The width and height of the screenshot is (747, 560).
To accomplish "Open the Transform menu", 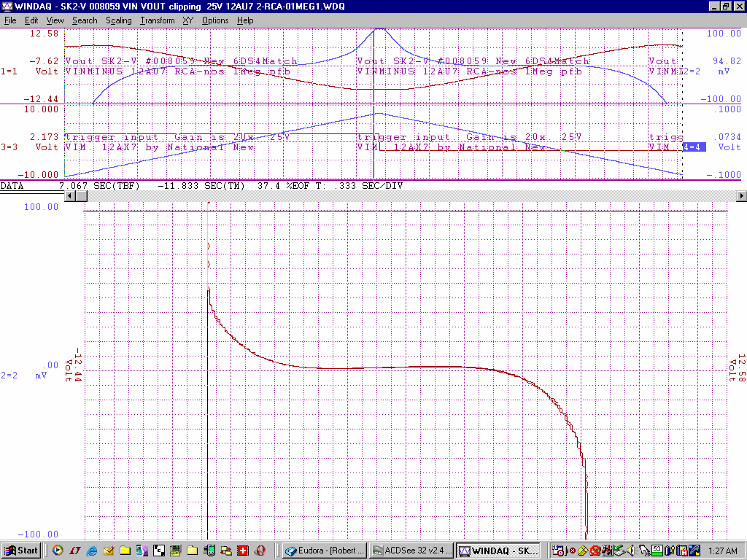I will pos(157,20).
